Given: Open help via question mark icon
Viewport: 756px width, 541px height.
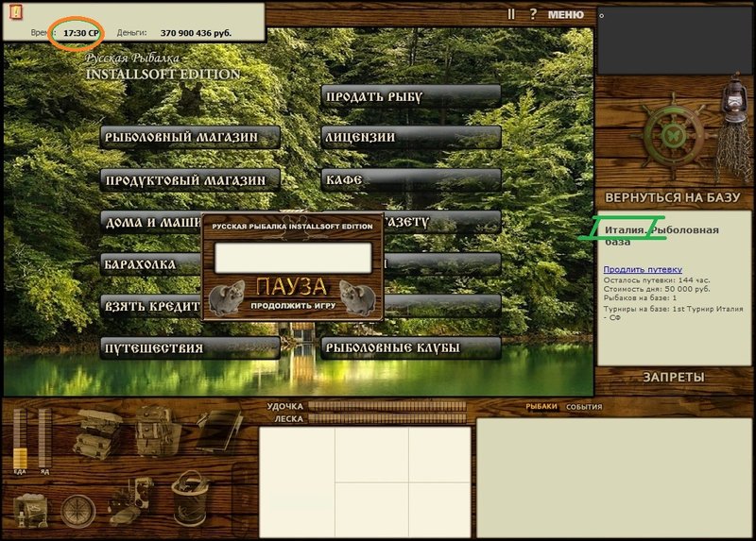Looking at the screenshot, I should coord(533,14).
